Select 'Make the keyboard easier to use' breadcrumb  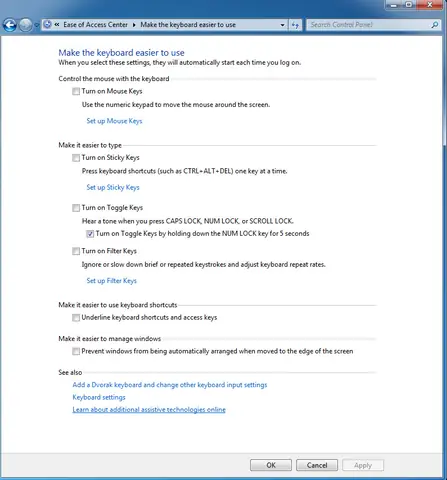coord(188,25)
